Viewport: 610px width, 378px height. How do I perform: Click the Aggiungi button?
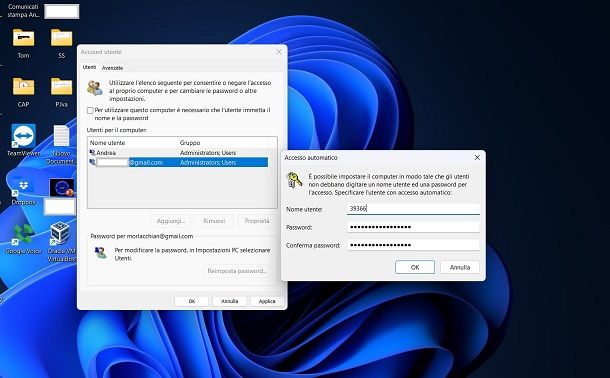[x=171, y=221]
